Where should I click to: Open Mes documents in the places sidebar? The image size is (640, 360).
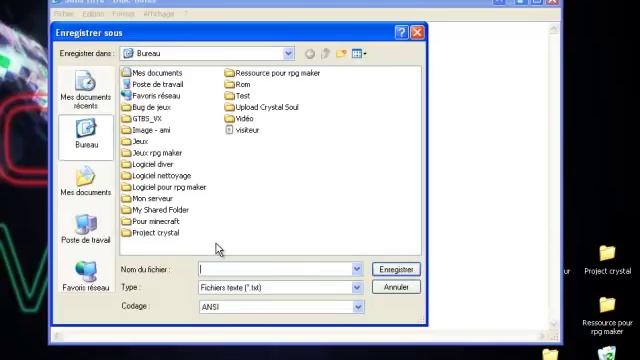tap(86, 181)
